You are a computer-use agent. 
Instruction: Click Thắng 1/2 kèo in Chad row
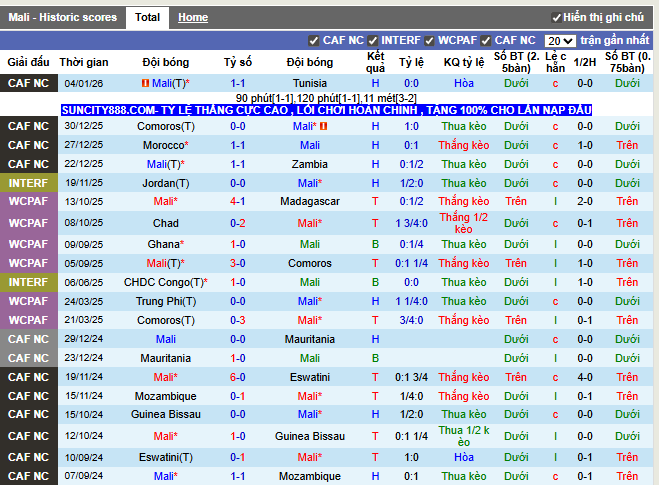tap(464, 223)
